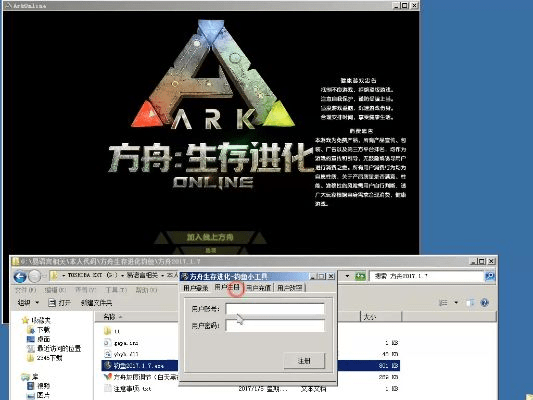Click 新建文件夹 in Explorer toolbar
The width and height of the screenshot is (533, 400).
pos(97,302)
